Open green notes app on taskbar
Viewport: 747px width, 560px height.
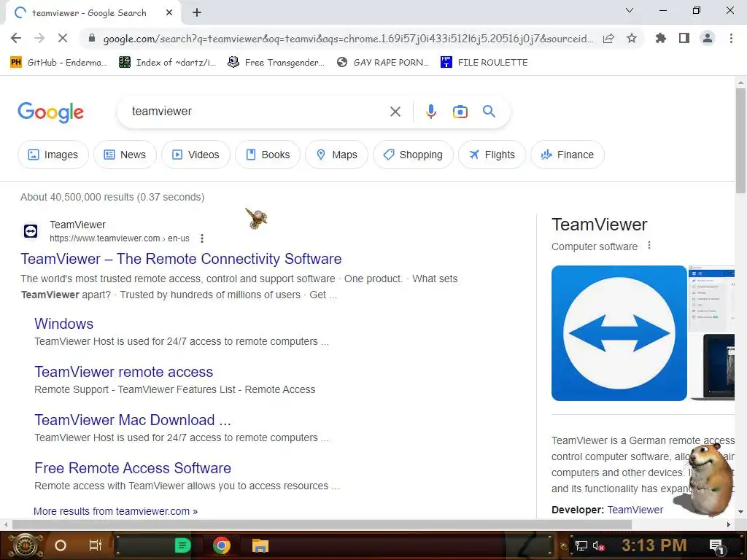[x=182, y=545]
